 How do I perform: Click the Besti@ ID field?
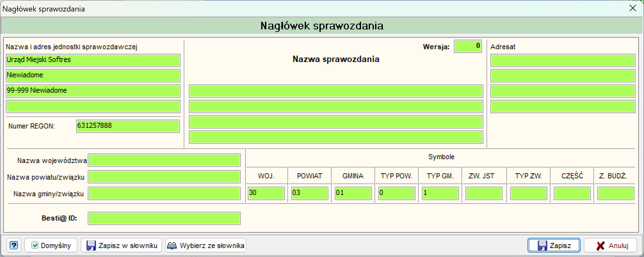(164, 218)
